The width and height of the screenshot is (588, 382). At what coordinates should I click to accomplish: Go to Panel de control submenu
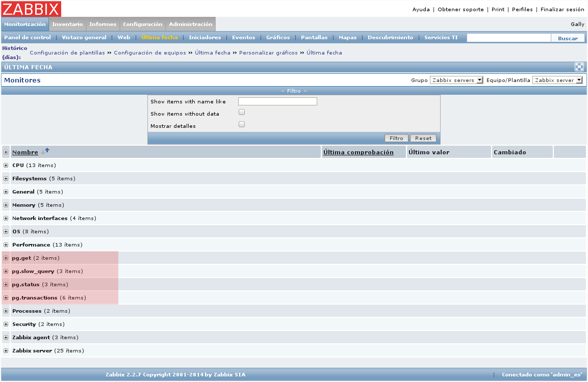point(28,38)
